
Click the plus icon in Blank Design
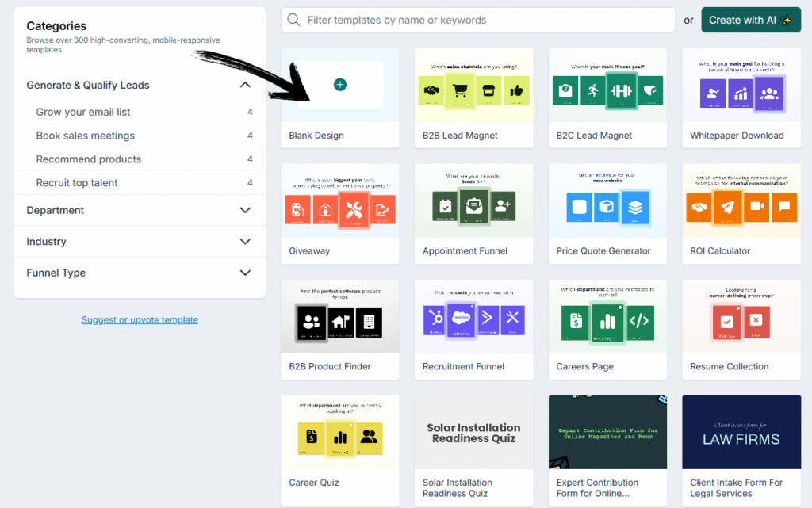click(x=339, y=84)
